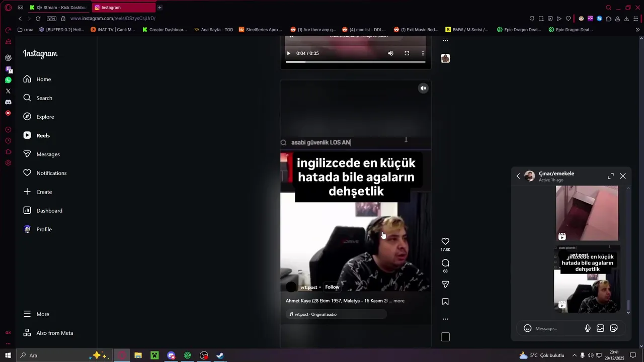Open the X (Twitter) sidebar panel
This screenshot has width=644, height=362.
pos(8,91)
